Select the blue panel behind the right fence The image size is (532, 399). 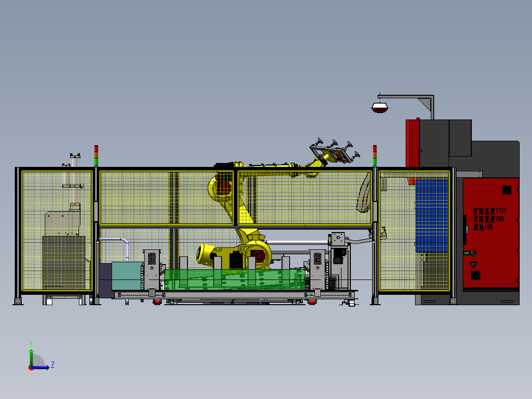[x=432, y=216]
